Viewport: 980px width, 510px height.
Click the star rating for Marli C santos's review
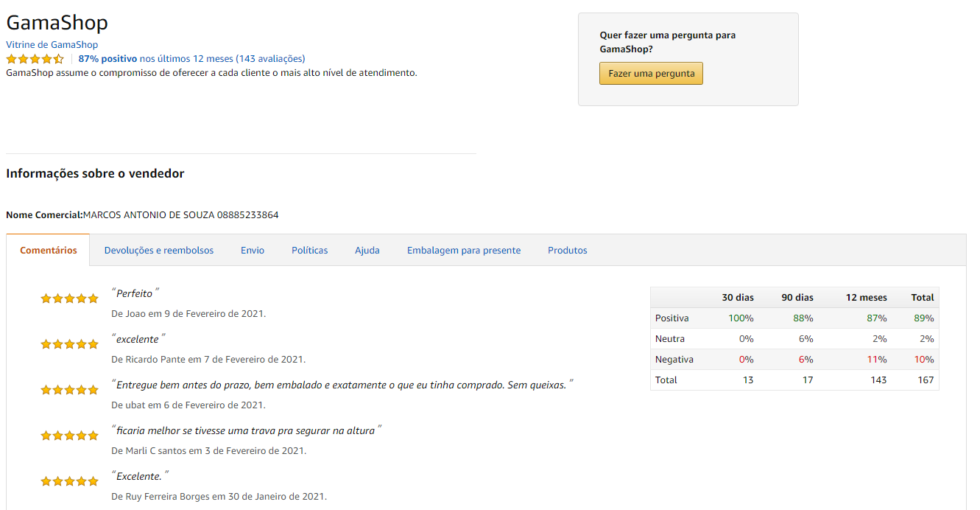point(69,436)
